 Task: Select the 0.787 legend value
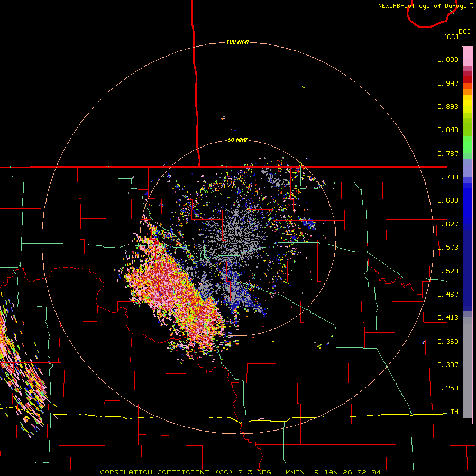pos(448,153)
